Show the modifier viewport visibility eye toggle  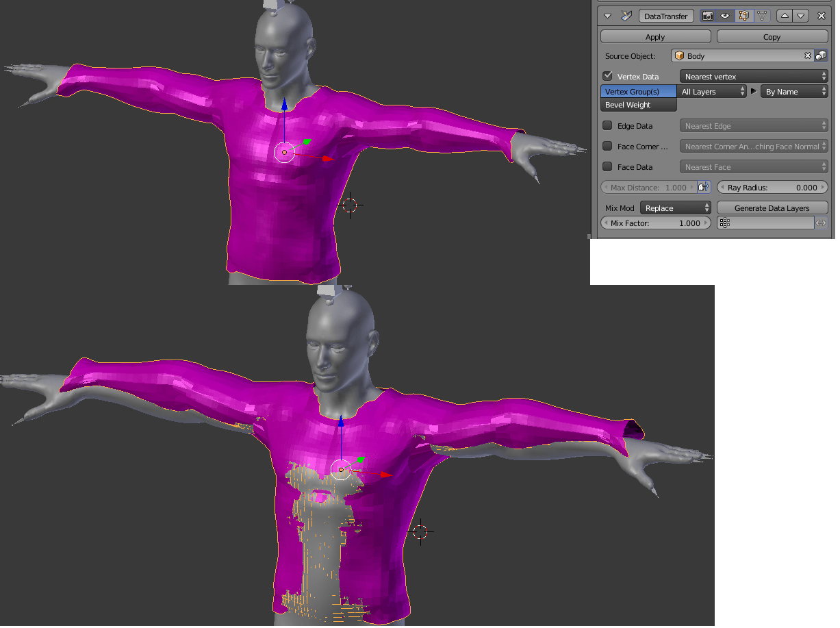(x=725, y=16)
